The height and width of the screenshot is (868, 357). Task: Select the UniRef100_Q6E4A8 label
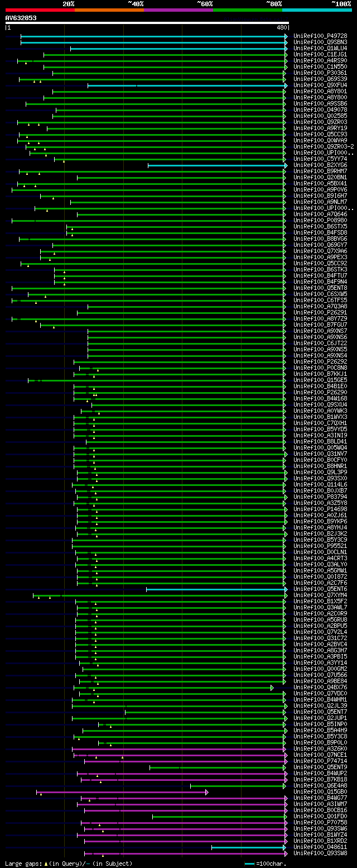320,786
